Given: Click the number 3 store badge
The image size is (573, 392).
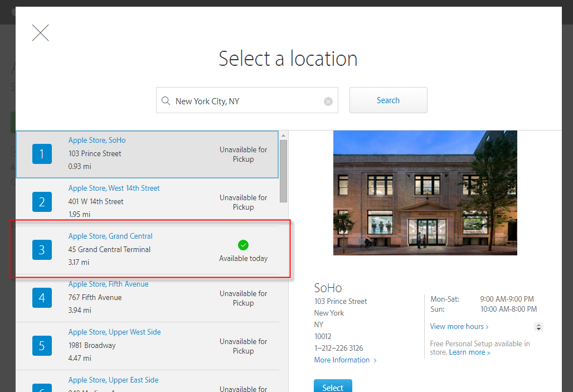Looking at the screenshot, I should tap(42, 250).
